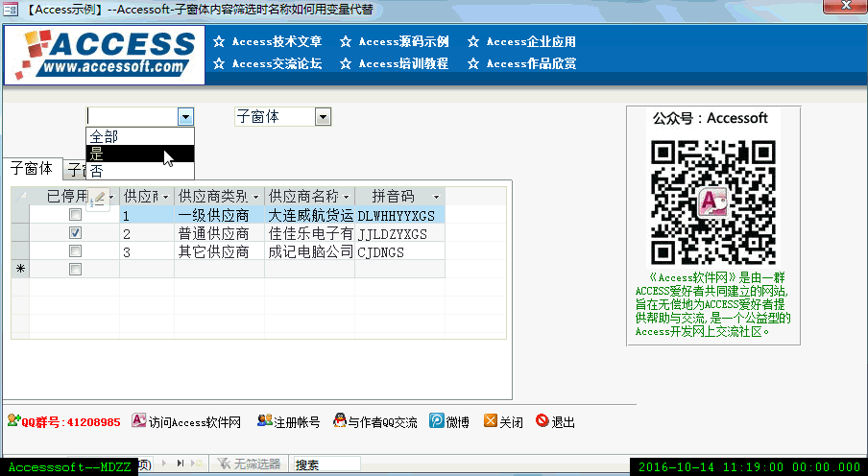This screenshot has width=868, height=476.
Task: Toggle 已停用 checkbox for supplier 1
Action: coord(75,215)
